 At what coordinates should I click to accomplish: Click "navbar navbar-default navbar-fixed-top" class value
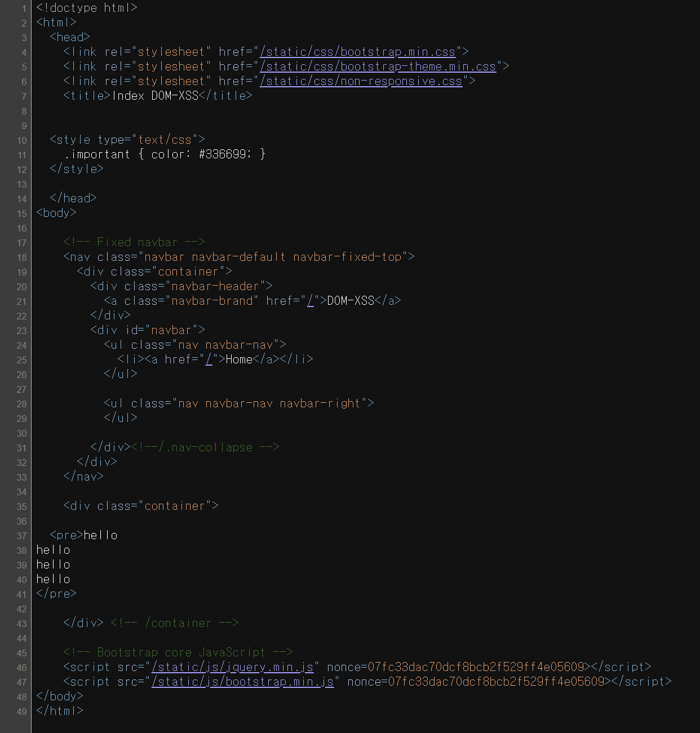point(273,257)
